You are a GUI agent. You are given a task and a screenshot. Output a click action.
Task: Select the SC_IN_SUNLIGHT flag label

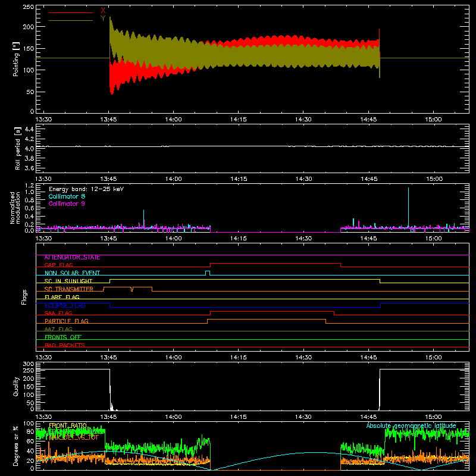tap(68, 281)
